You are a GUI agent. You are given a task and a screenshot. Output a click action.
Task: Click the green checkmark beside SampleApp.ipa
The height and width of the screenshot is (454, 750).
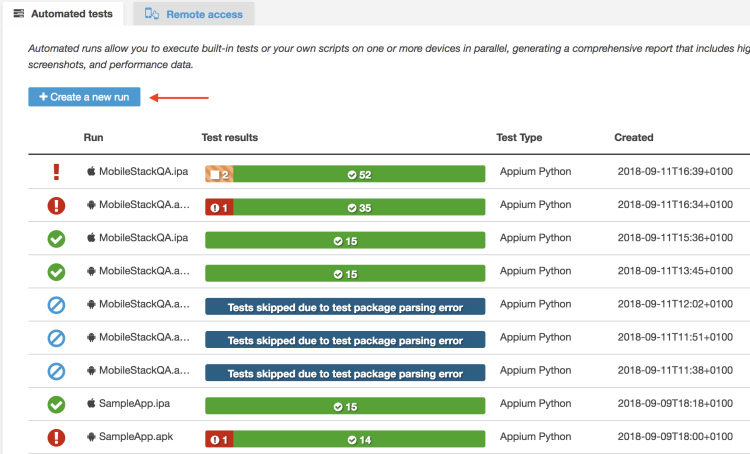(57, 405)
